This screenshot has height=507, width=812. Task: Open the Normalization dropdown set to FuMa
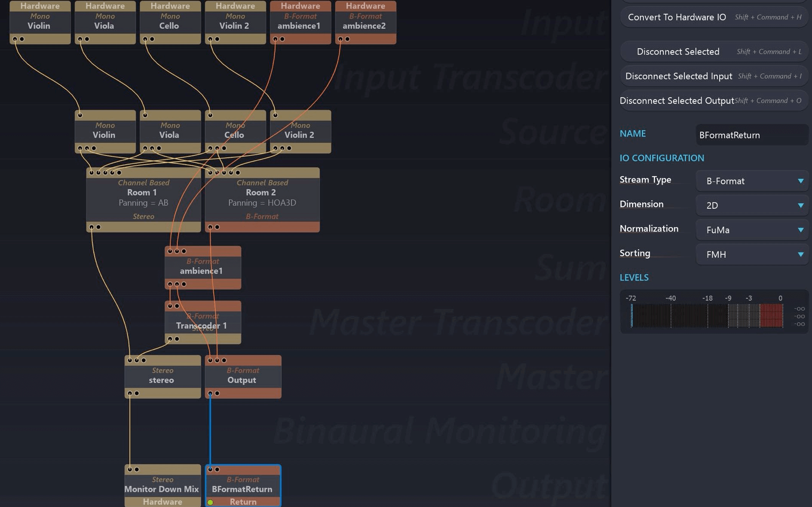[752, 230]
